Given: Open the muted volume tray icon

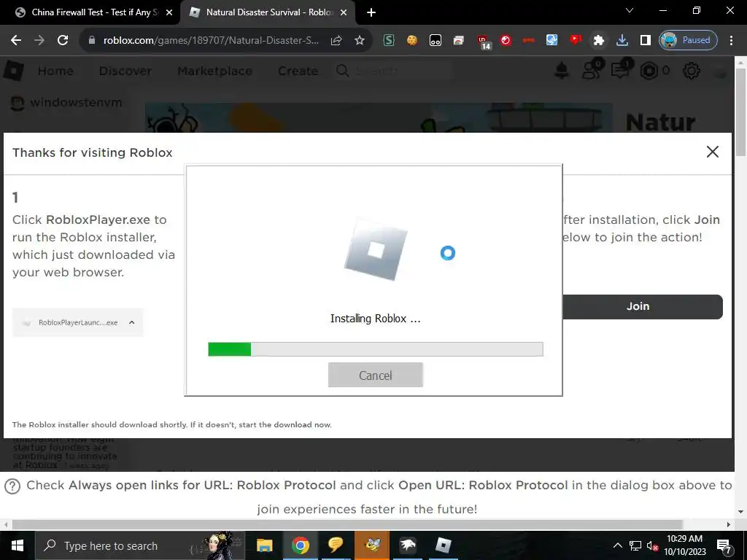Looking at the screenshot, I should (652, 545).
